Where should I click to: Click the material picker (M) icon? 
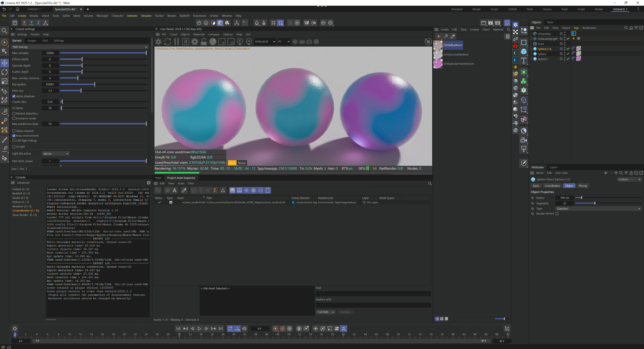(249, 42)
